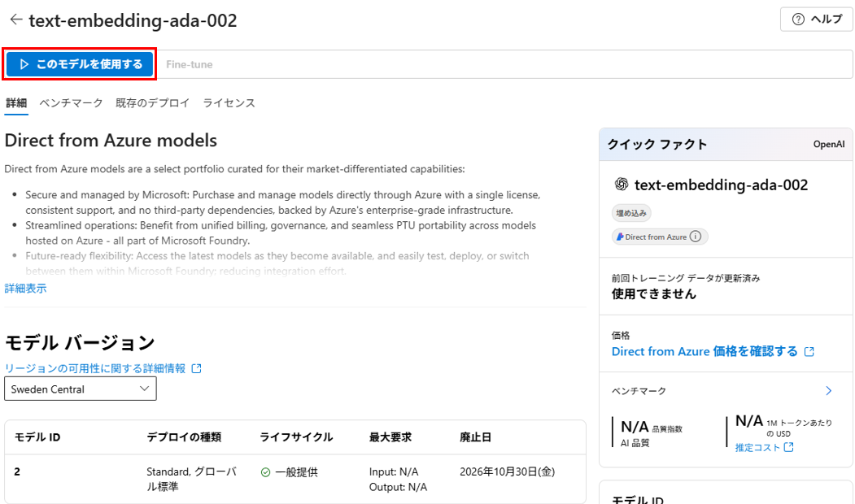Click the Fine-tune option
855x504 pixels.
click(x=190, y=64)
